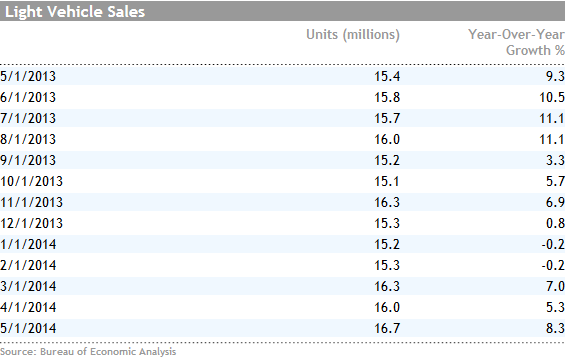
Task: Click the 12/1/2013 date cell
Action: (x=31, y=223)
